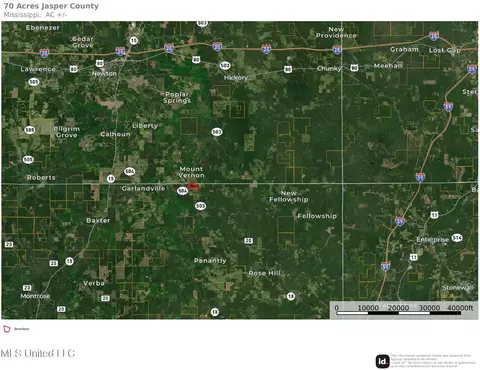Click the Lawrence place label

point(38,69)
